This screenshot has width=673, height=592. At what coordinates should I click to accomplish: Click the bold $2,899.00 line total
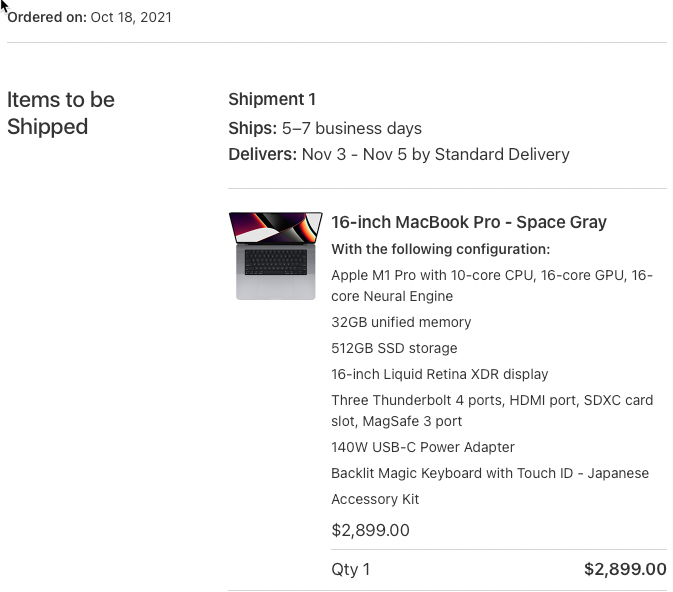click(x=625, y=569)
